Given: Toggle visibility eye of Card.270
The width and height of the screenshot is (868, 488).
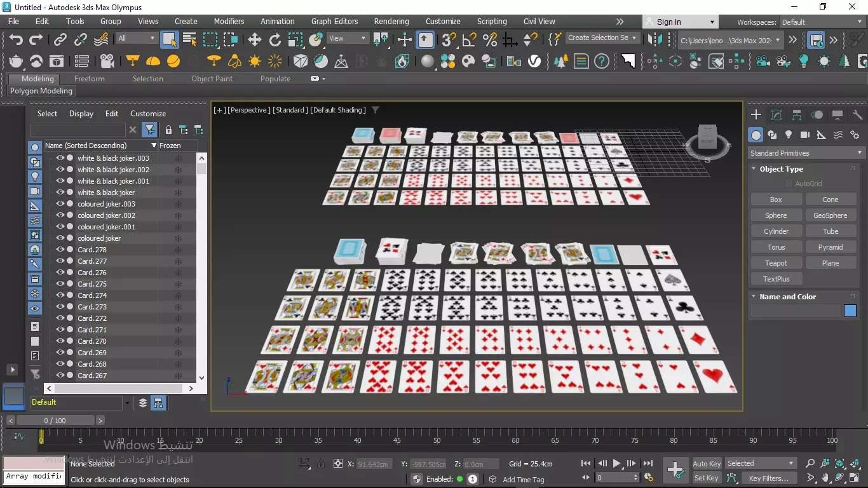Looking at the screenshot, I should [x=60, y=341].
